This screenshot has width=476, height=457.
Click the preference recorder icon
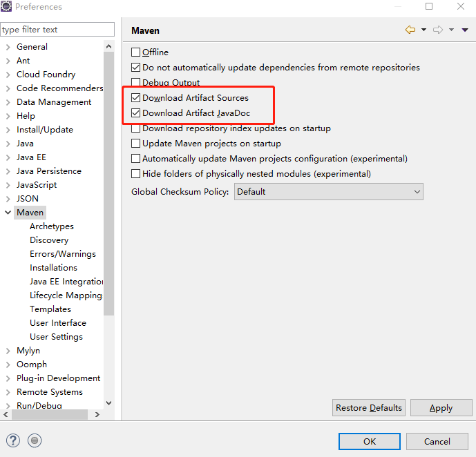tap(35, 440)
